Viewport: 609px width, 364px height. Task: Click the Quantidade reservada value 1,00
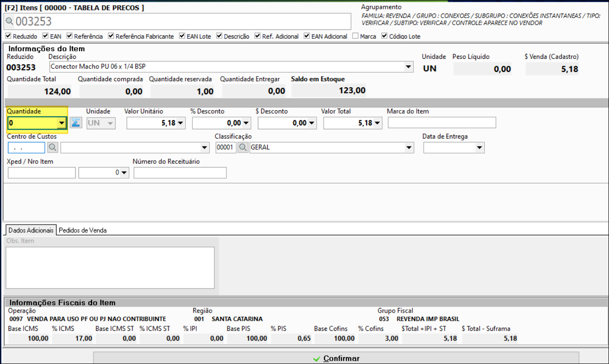(205, 91)
